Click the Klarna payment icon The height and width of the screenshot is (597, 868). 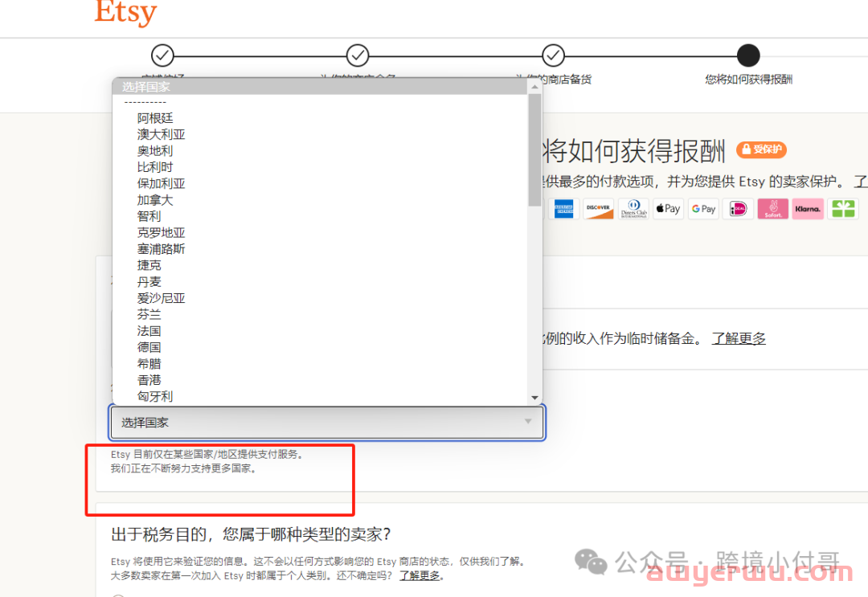pos(808,209)
